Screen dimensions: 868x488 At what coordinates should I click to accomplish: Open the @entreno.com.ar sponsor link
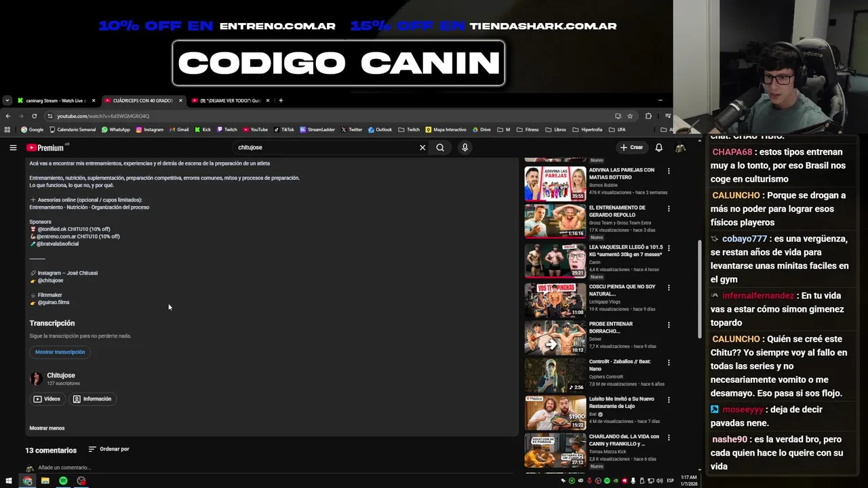pos(56,237)
